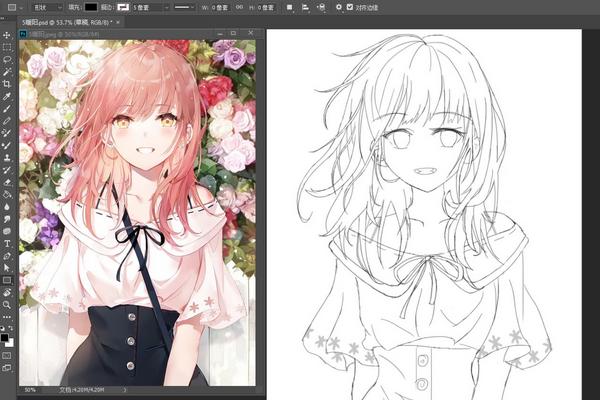Select the band-aid Healing Brush tool
This screenshot has width=600, height=400.
click(7, 121)
